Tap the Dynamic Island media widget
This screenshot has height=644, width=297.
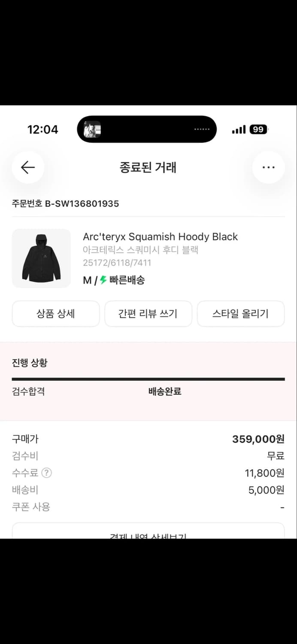(147, 129)
